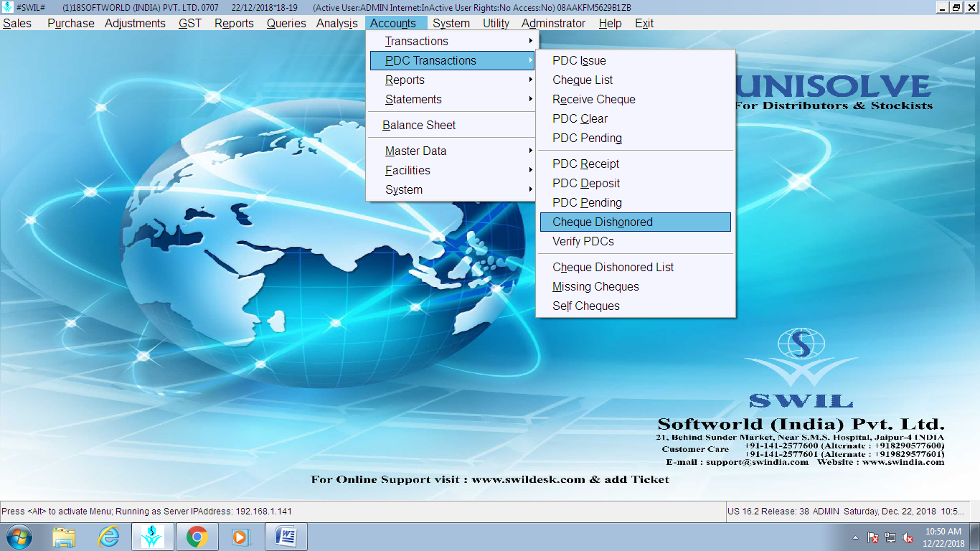Open the Queries menu
Screen dimensions: 980x551
[x=286, y=23]
